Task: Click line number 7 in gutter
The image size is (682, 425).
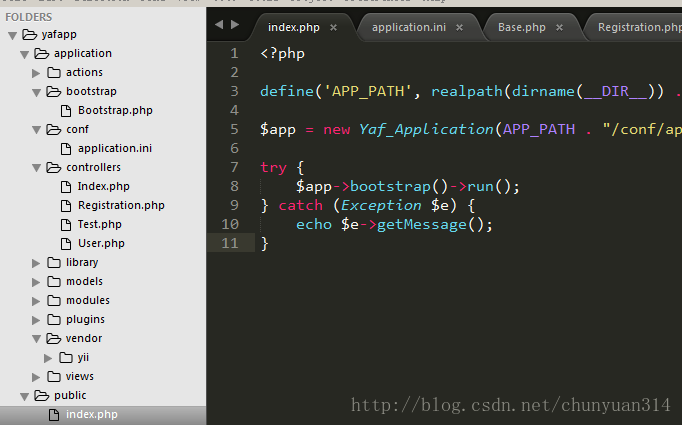Action: point(234,167)
